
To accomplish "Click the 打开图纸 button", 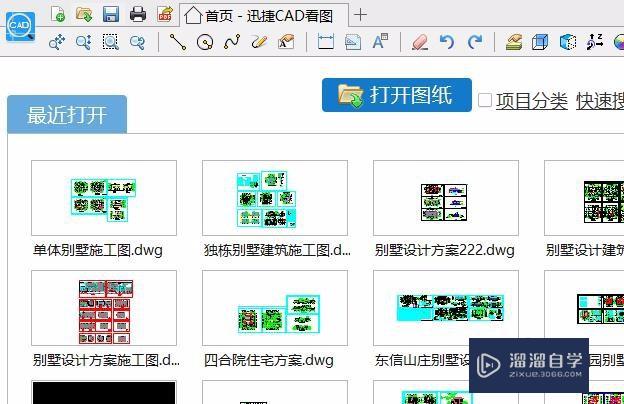I will pos(397,95).
